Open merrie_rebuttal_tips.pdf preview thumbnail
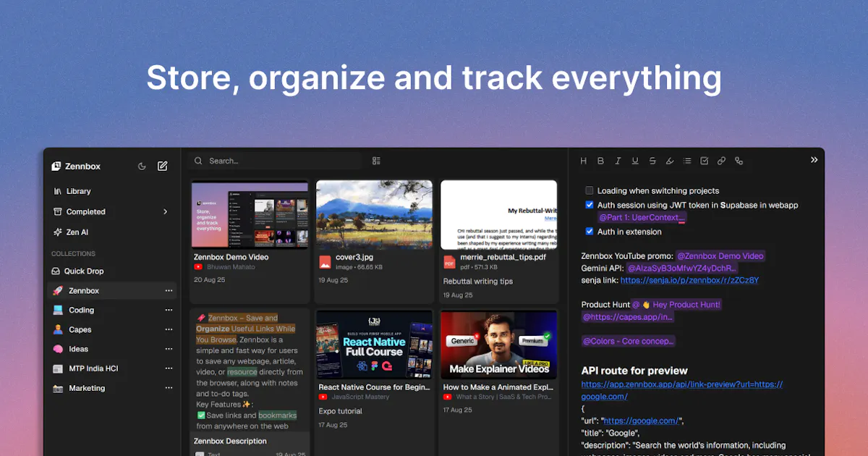This screenshot has width=868, height=456. coord(499,214)
